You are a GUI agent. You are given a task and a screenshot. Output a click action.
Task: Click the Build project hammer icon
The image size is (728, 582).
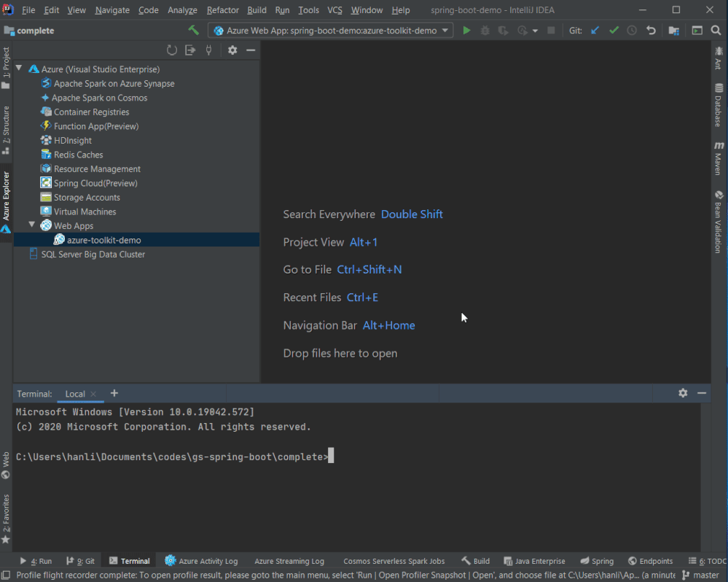(x=193, y=30)
